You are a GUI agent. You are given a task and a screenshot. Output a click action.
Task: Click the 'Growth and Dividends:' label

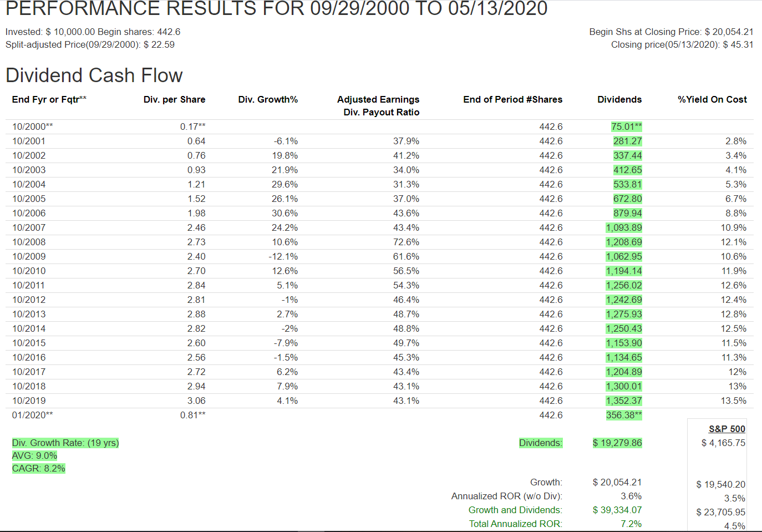(x=515, y=510)
